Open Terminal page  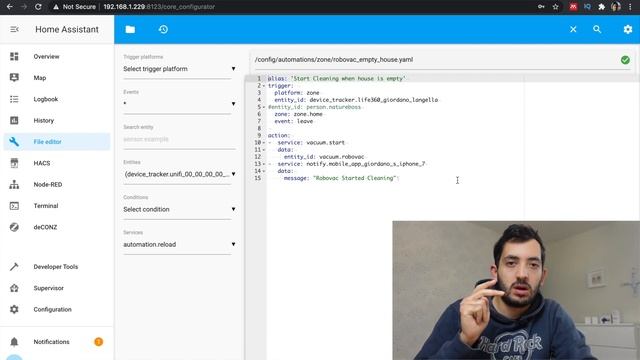pyautogui.click(x=46, y=206)
